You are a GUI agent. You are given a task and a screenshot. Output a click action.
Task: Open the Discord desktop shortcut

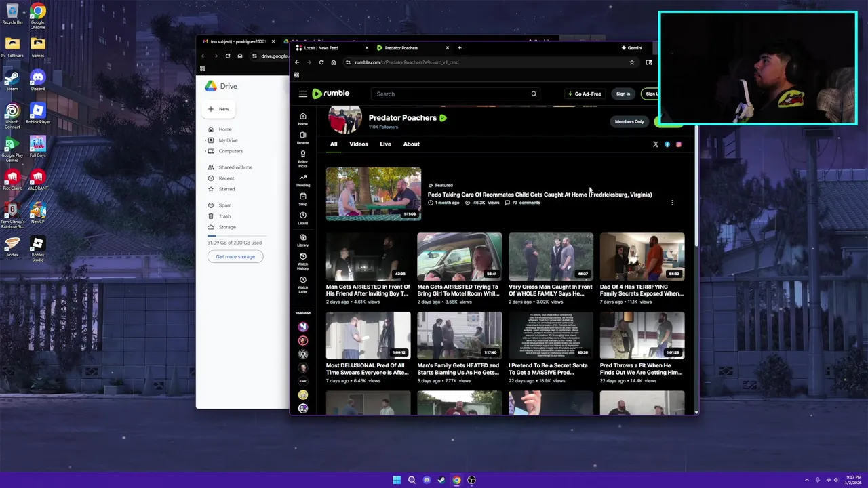38,81
